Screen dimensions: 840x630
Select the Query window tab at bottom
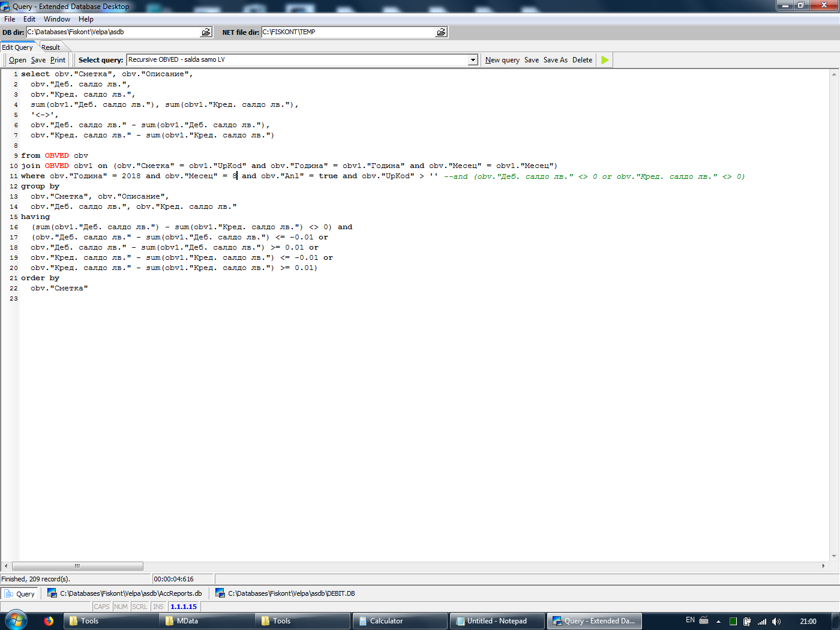point(20,593)
